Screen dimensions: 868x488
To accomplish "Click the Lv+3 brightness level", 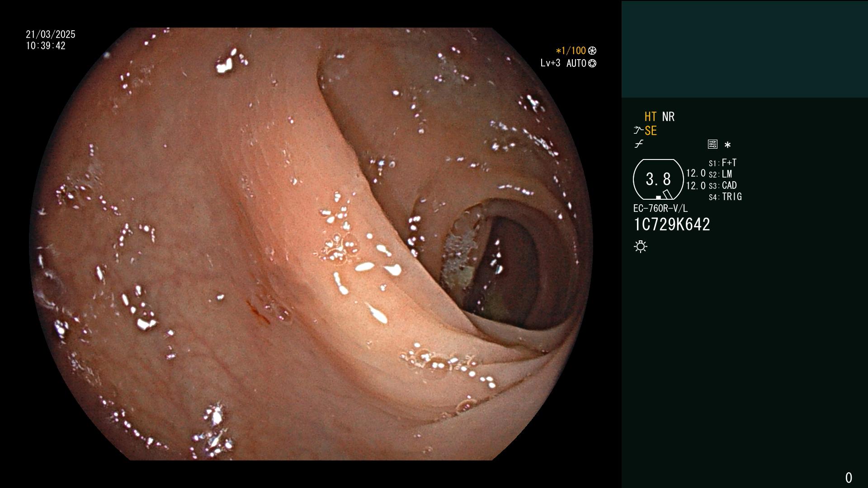I will pos(550,63).
